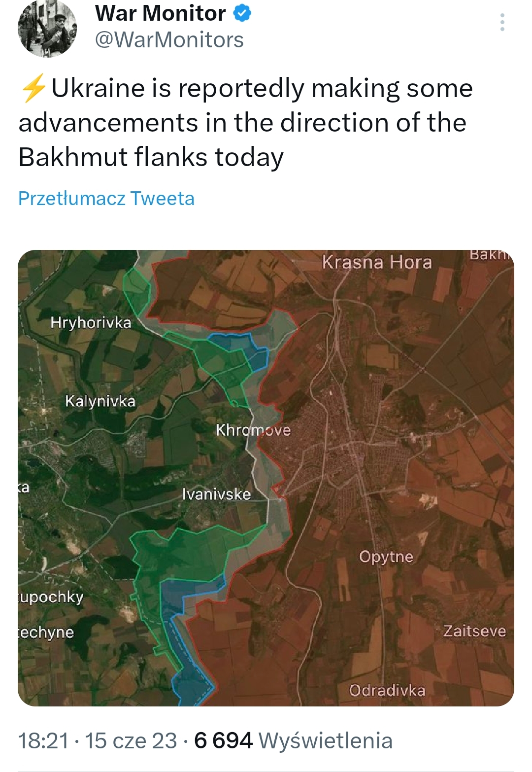Click the blue verified checkmark badge
The width and height of the screenshot is (532, 772).
[242, 13]
